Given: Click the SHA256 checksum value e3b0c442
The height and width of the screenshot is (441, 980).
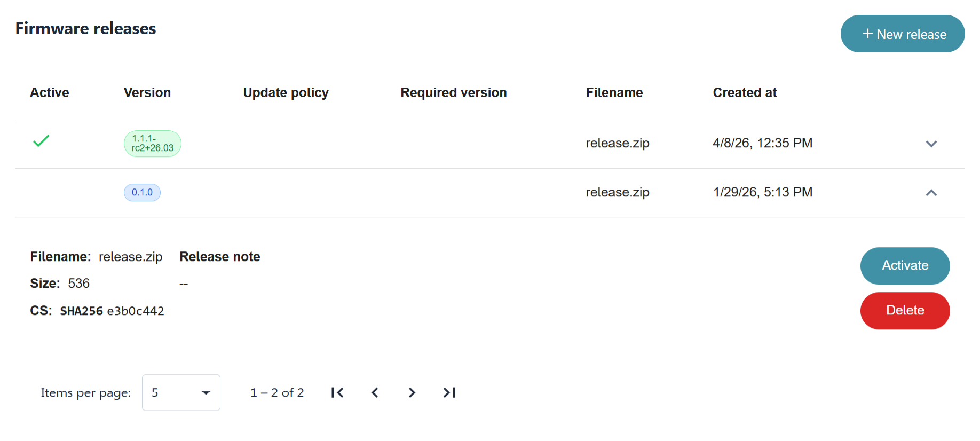Looking at the screenshot, I should [x=136, y=311].
